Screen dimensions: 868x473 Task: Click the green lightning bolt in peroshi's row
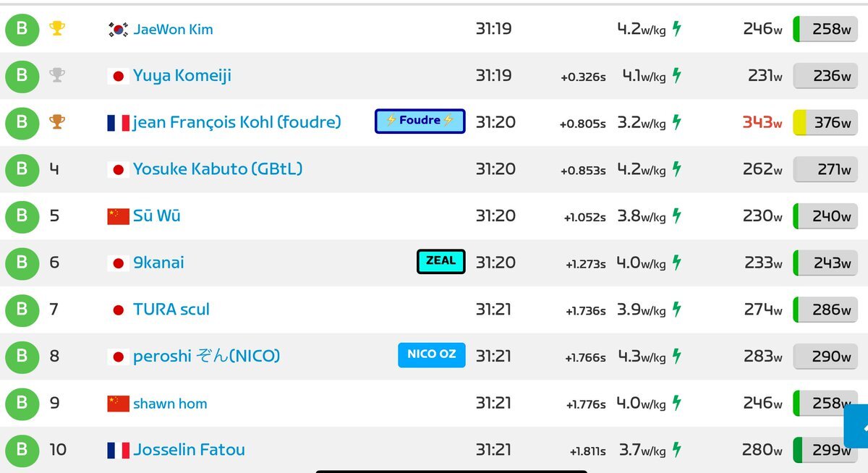677,356
